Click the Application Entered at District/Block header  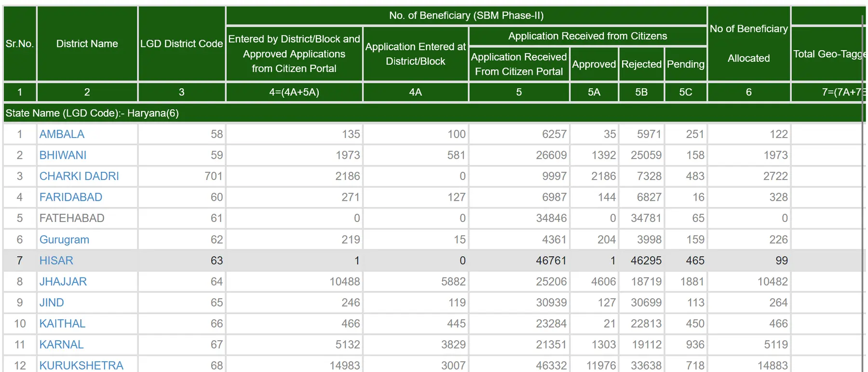tap(416, 54)
